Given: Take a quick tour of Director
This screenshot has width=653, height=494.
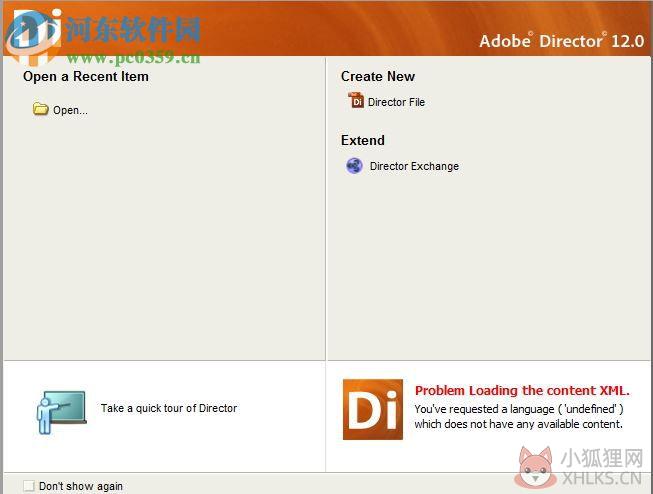Looking at the screenshot, I should (169, 408).
